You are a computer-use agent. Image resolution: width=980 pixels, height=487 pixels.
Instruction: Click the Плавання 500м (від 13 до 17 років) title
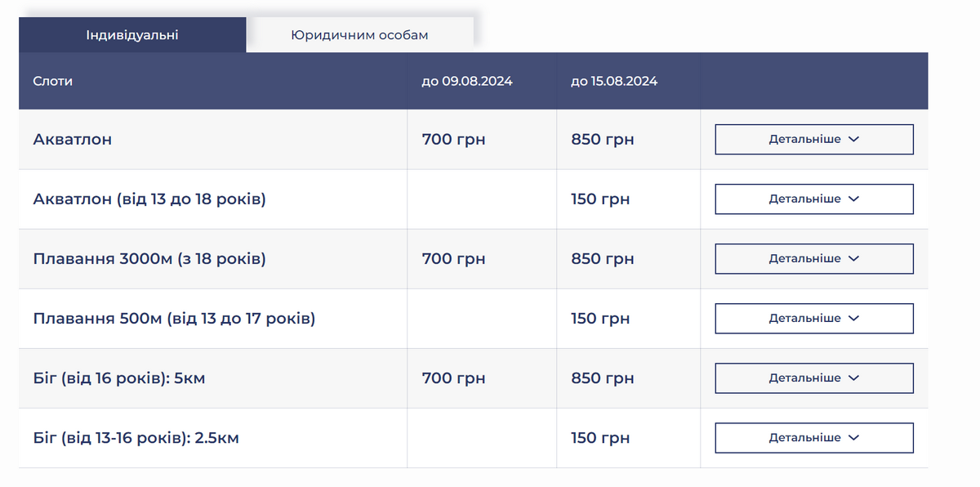pyautogui.click(x=174, y=319)
